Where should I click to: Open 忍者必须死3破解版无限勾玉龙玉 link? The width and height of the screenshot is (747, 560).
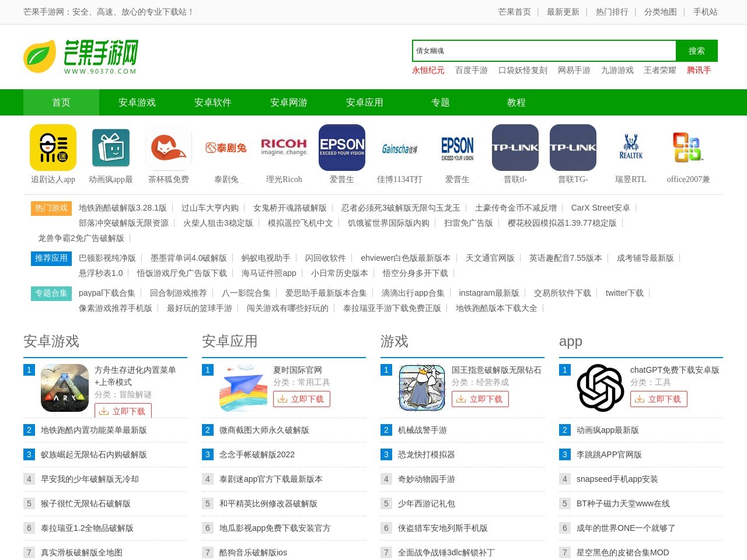pos(401,208)
